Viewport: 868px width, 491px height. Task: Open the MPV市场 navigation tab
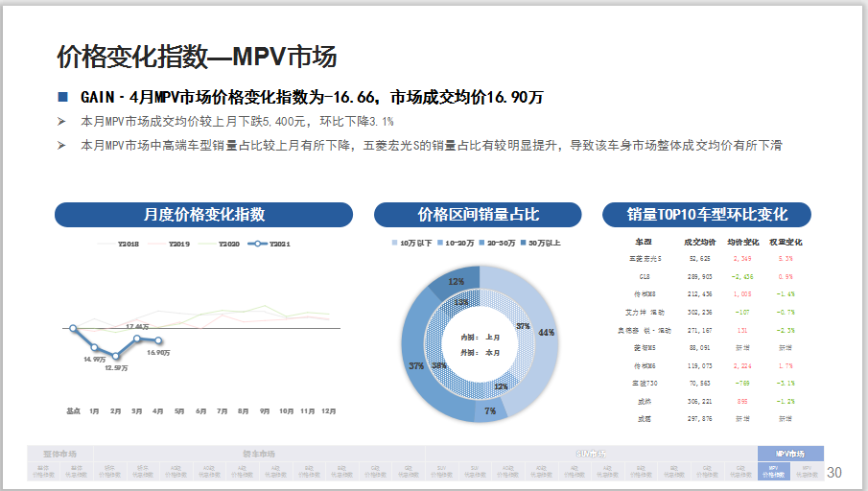coord(790,454)
